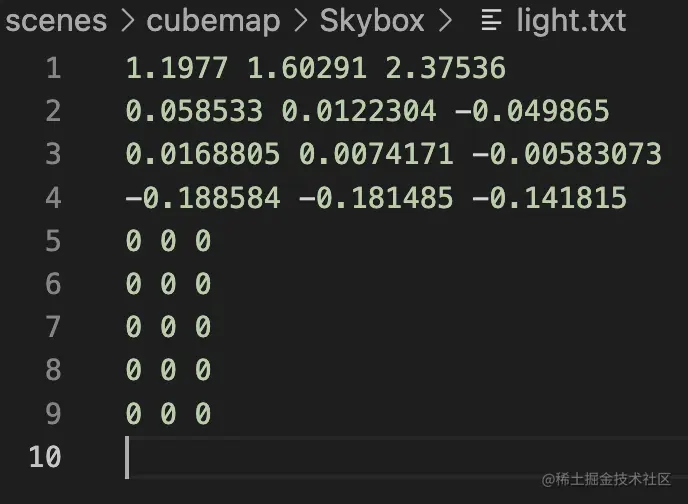Click line number 2 in gutter

click(x=54, y=111)
